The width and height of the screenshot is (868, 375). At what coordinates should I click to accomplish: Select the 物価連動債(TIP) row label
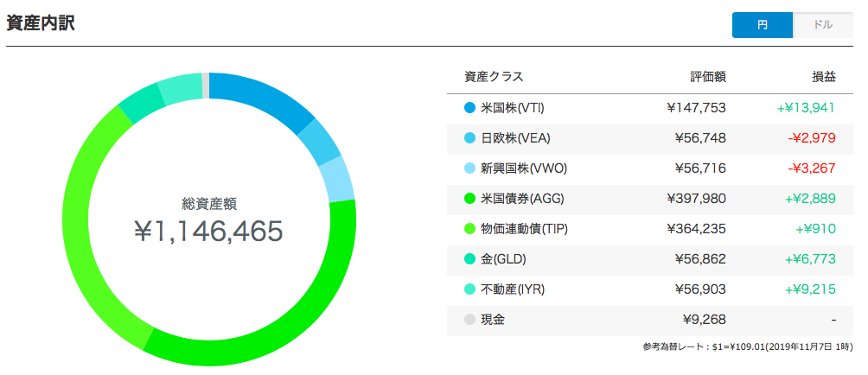click(x=524, y=229)
